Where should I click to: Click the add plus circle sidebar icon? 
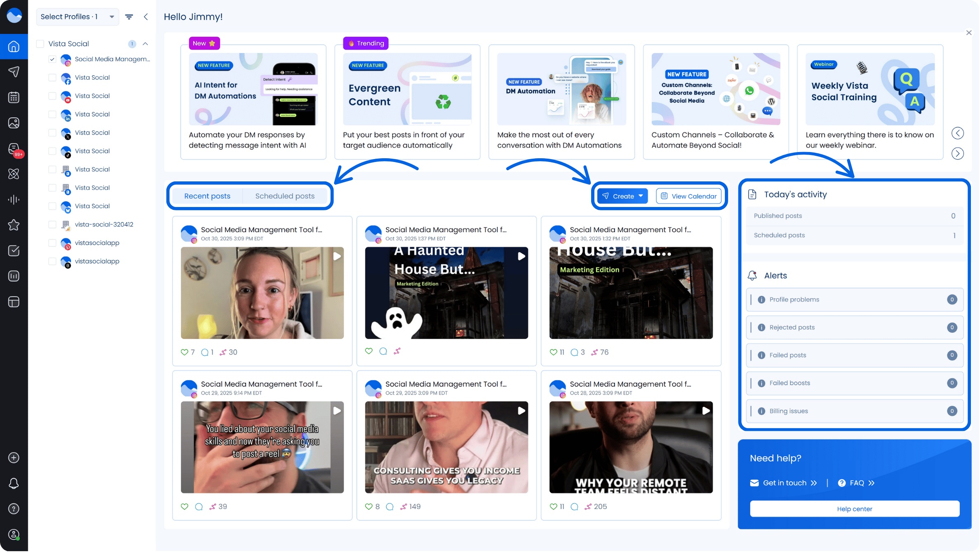point(14,458)
